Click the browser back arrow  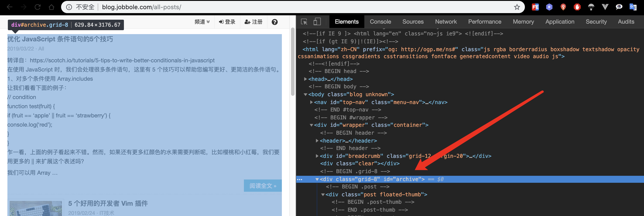pyautogui.click(x=10, y=7)
